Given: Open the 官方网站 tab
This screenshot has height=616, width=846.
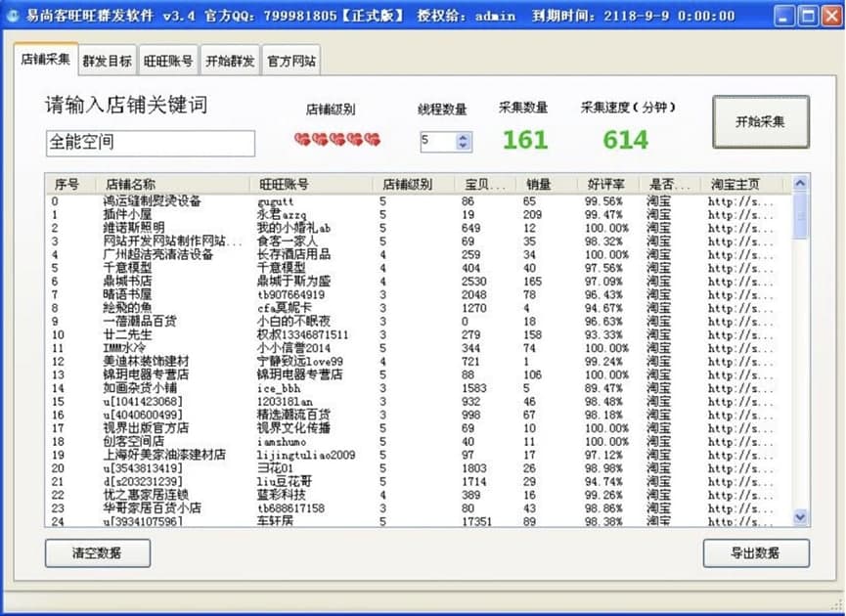Looking at the screenshot, I should click(291, 61).
